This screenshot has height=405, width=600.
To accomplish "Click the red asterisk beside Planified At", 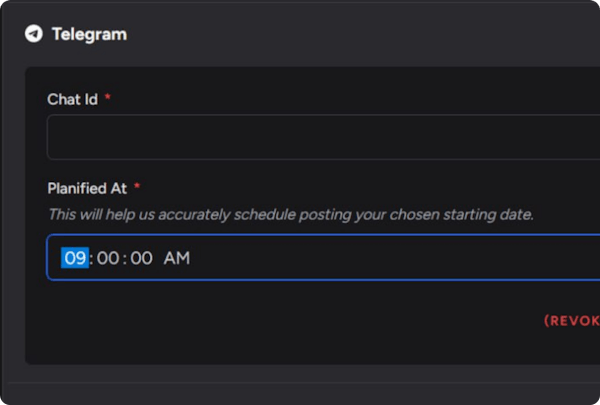I will (x=137, y=187).
